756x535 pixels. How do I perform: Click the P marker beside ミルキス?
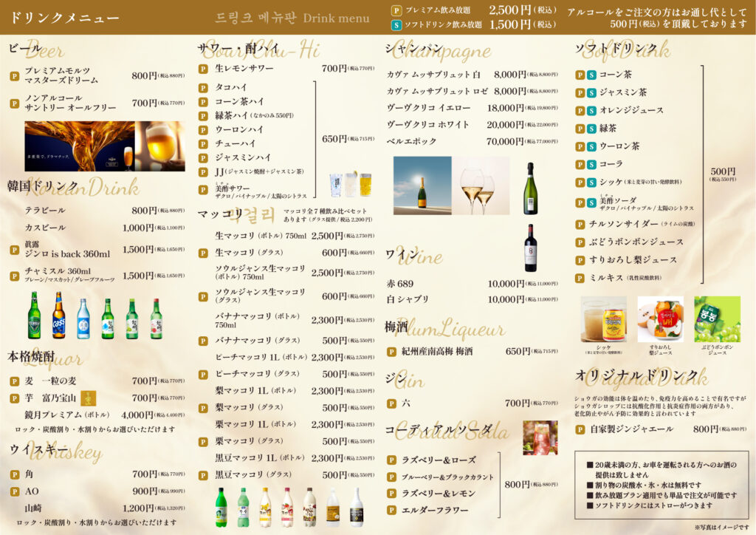(x=579, y=276)
